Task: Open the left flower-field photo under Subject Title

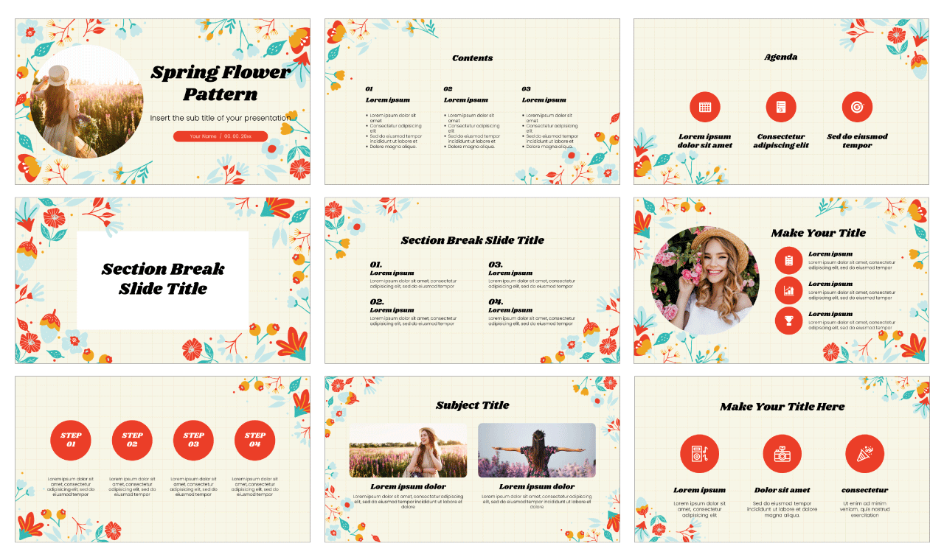Action: pyautogui.click(x=408, y=450)
